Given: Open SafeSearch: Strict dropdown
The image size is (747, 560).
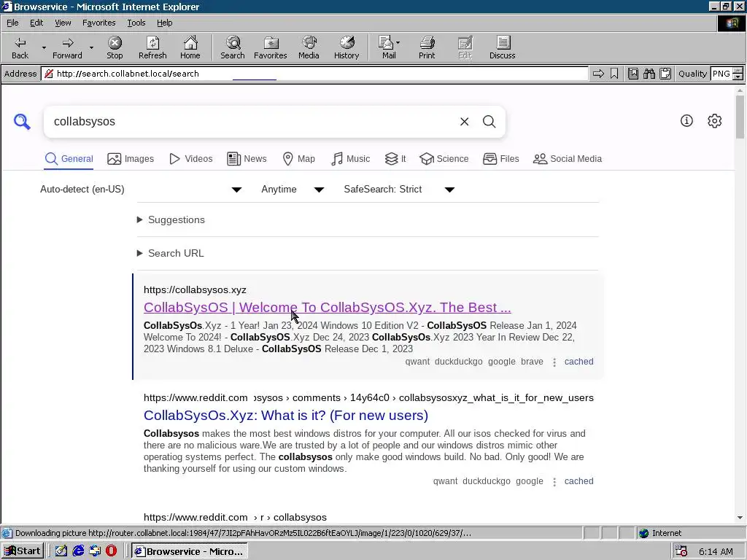Looking at the screenshot, I should (399, 190).
